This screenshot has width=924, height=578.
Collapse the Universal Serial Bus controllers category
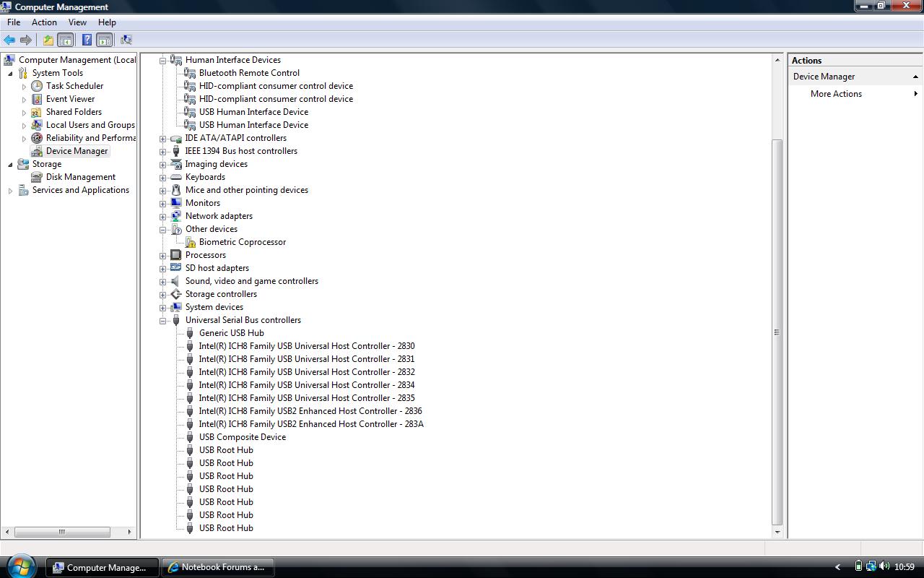(163, 321)
